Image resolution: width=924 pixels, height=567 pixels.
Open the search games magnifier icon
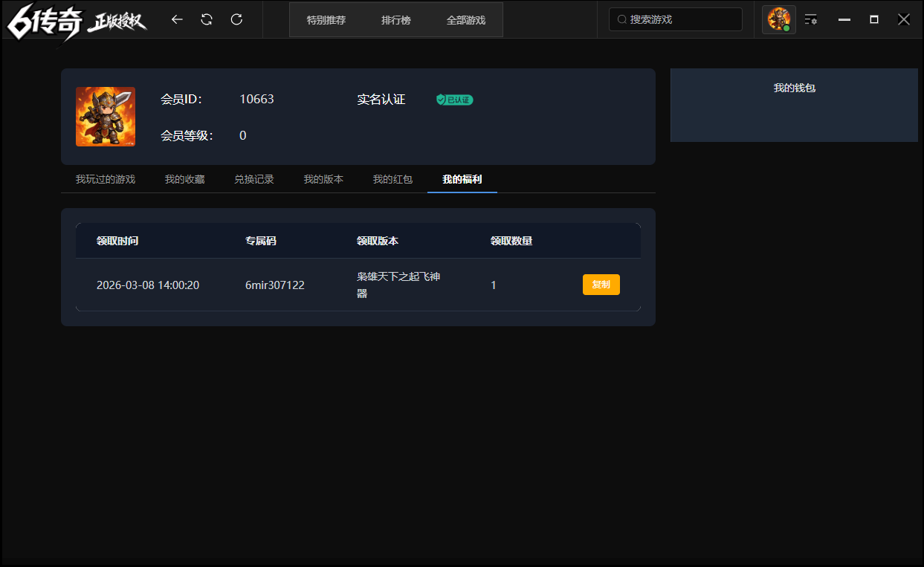621,19
